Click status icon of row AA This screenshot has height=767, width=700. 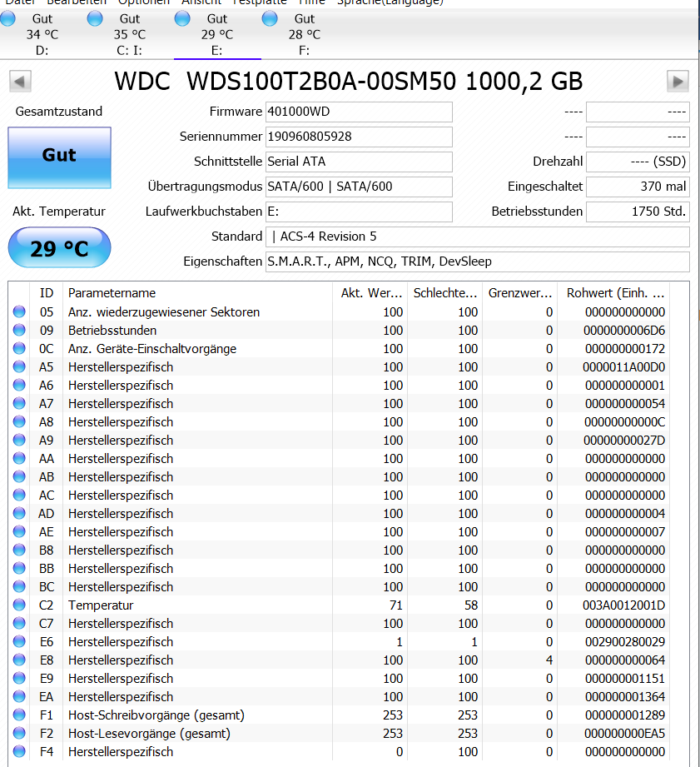coord(19,458)
